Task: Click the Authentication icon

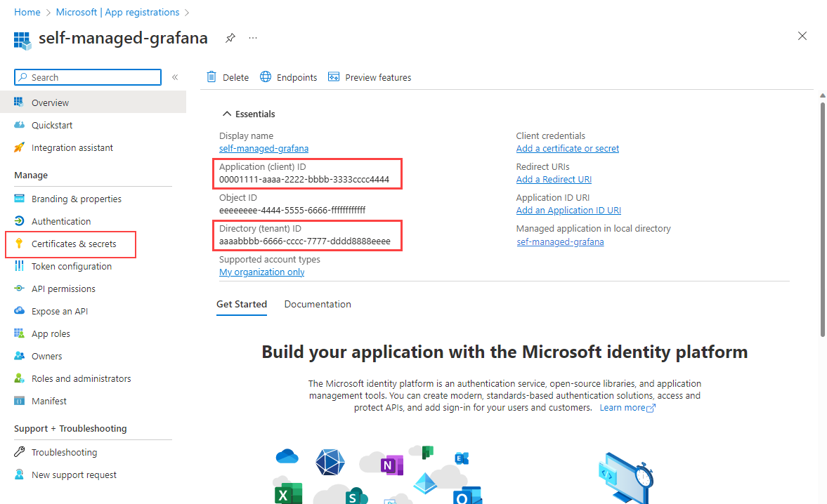Action: [19, 220]
